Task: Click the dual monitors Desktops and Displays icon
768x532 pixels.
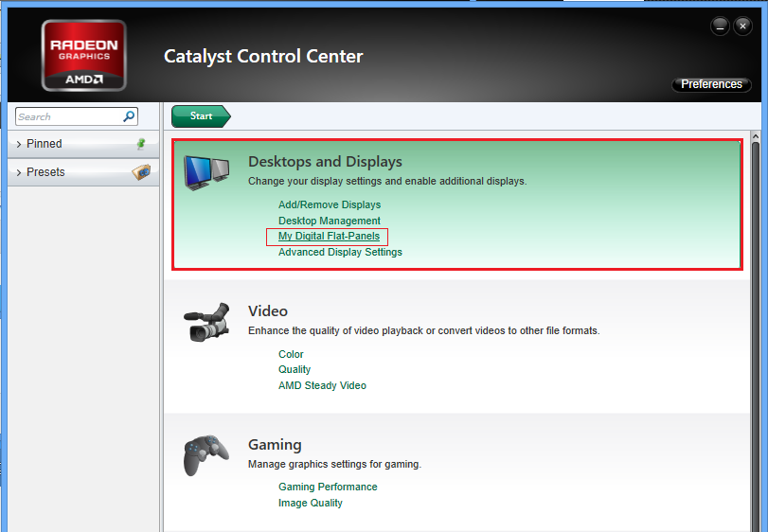Action: pyautogui.click(x=206, y=172)
